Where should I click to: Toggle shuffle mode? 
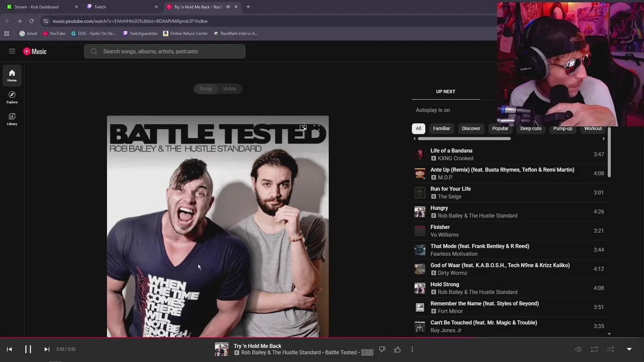click(610, 349)
